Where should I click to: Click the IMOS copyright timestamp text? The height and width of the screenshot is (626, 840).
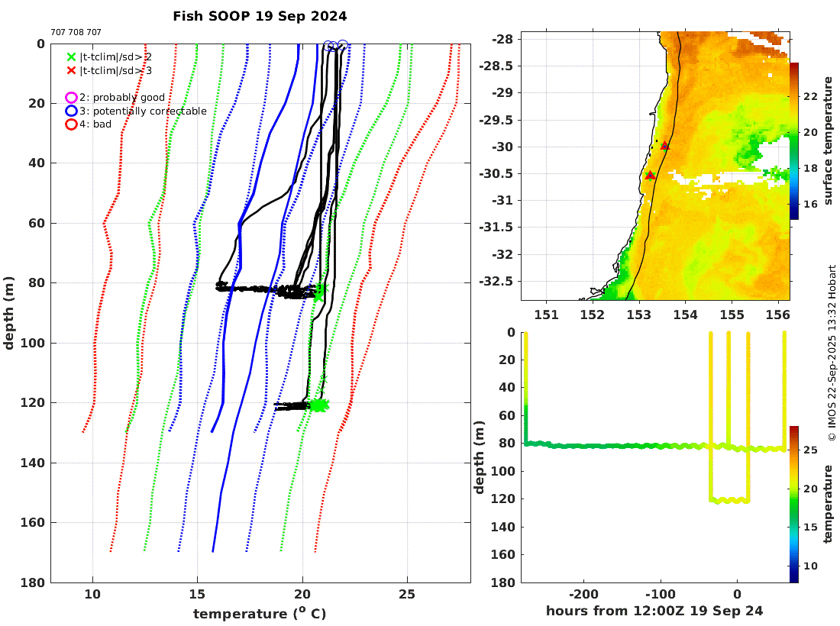832,353
